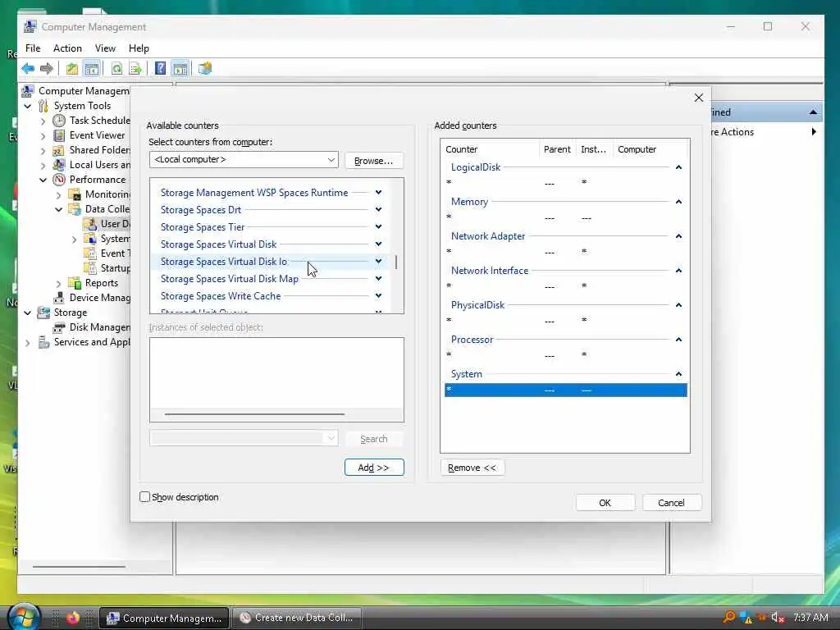This screenshot has width=840, height=630.
Task: Confirm the dialog with OK
Action: [605, 503]
